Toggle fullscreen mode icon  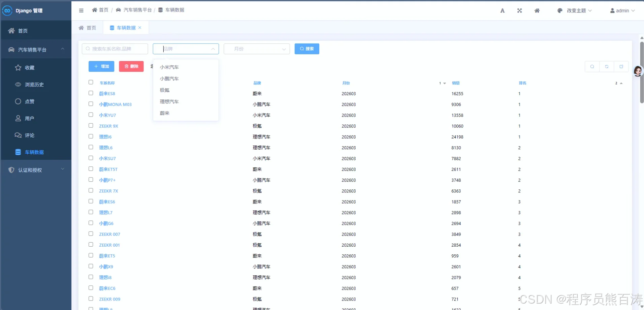coord(519,11)
